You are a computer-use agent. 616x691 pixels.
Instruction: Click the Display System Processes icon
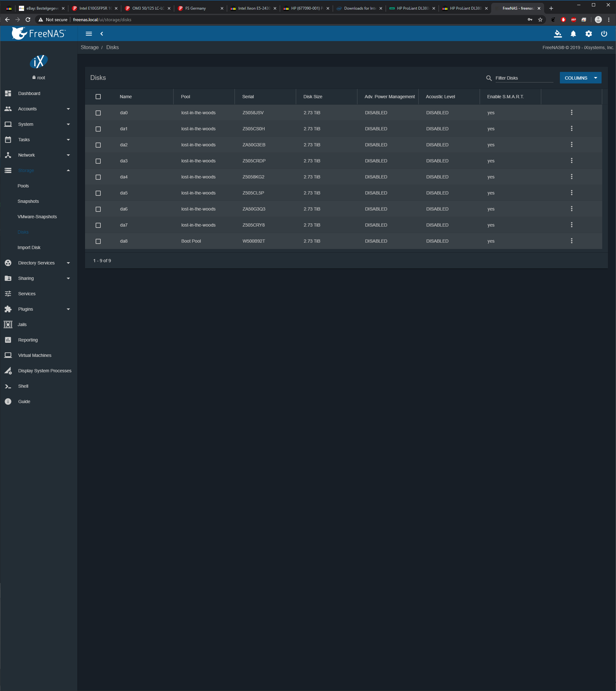[8, 371]
